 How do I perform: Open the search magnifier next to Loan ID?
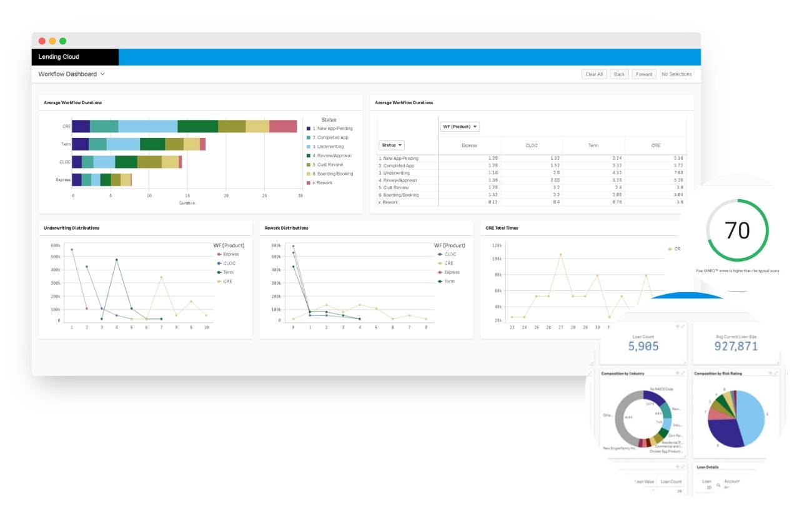[x=718, y=485]
